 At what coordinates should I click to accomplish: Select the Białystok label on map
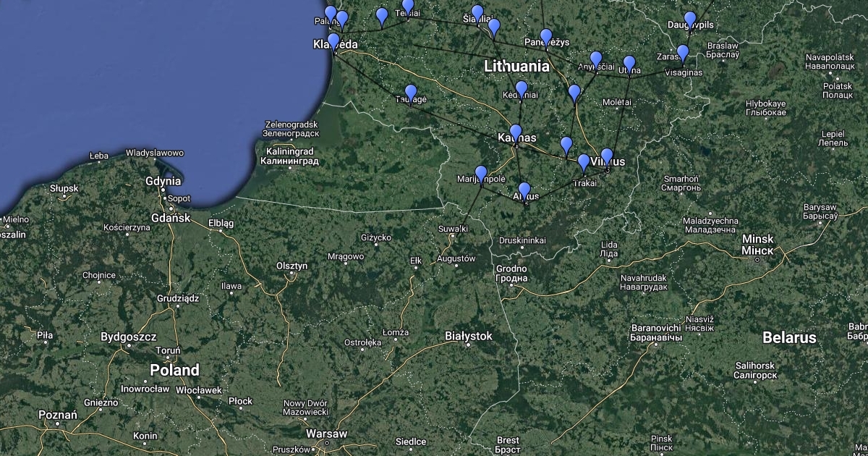pyautogui.click(x=468, y=336)
